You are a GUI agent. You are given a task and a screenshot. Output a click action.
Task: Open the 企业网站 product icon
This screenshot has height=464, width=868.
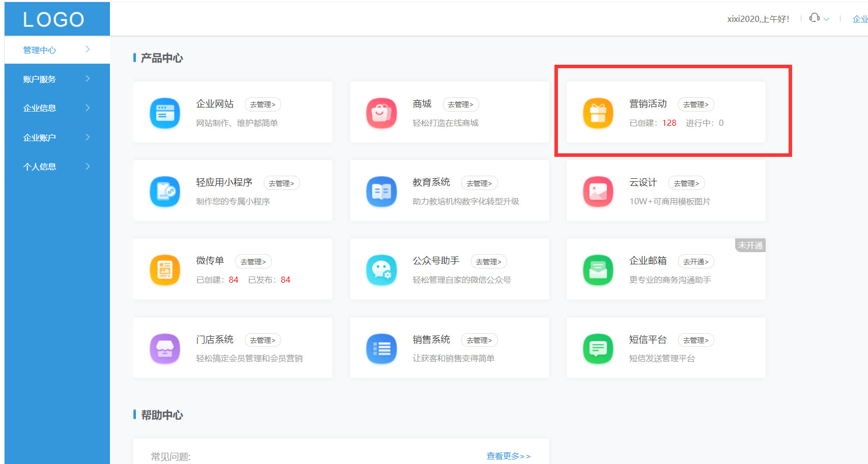click(x=164, y=113)
